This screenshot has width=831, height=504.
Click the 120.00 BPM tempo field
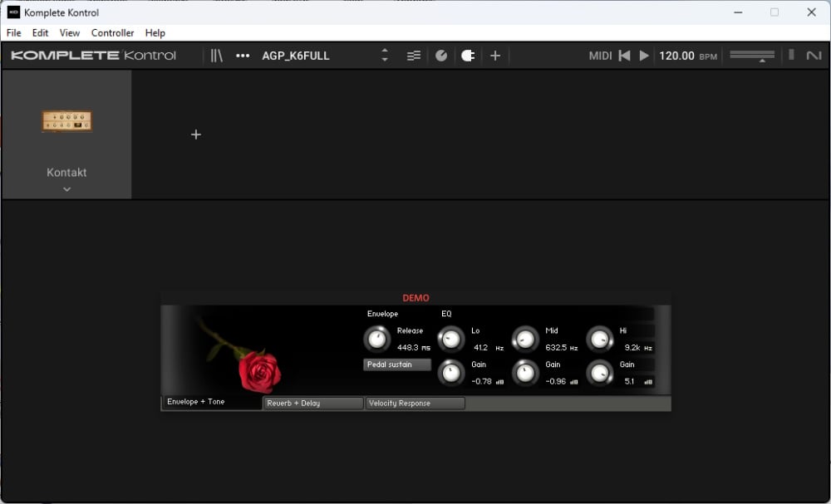tap(688, 56)
